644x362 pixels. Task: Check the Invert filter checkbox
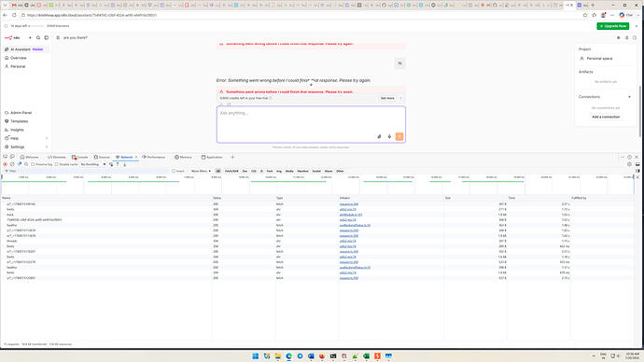174,171
